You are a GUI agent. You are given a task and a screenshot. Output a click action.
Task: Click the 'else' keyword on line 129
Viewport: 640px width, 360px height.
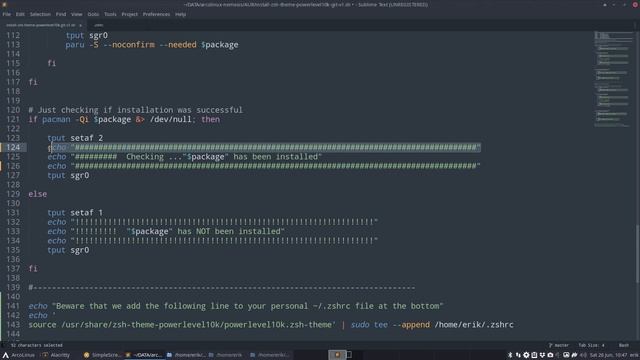point(38,194)
